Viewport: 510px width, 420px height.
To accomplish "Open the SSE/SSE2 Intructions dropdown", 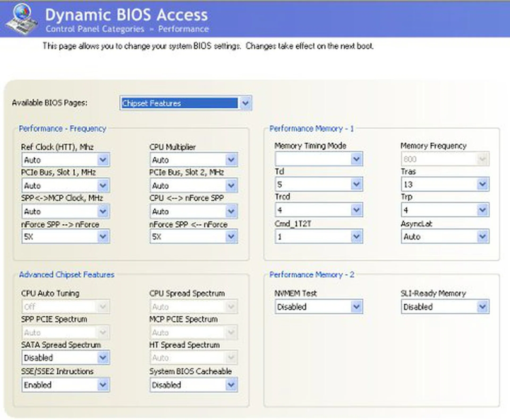I will pos(103,385).
